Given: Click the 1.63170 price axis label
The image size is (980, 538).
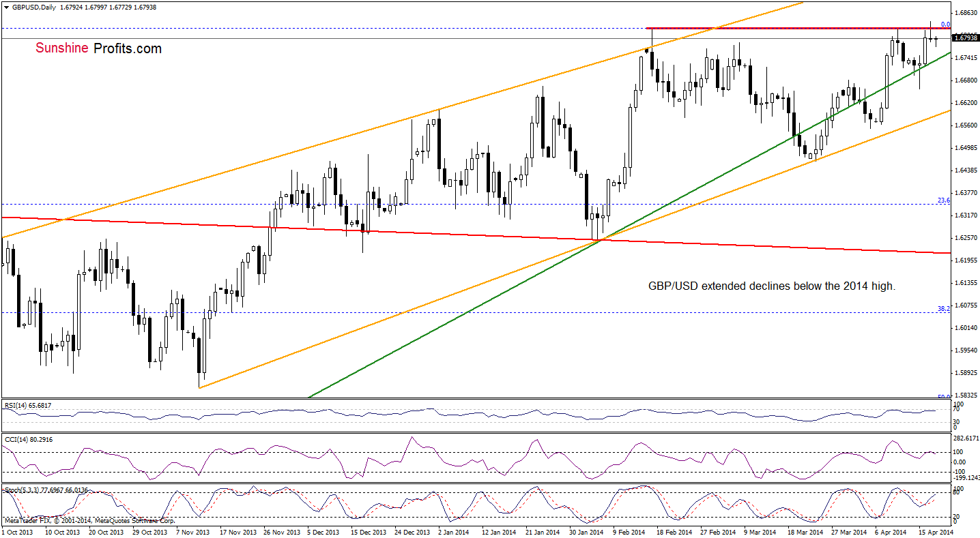Looking at the screenshot, I should 966,215.
